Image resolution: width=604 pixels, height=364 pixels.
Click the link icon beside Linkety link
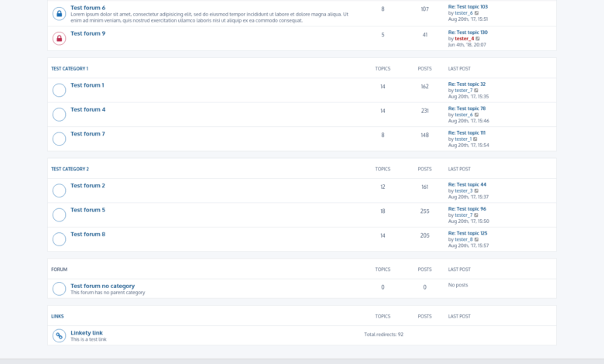pyautogui.click(x=59, y=335)
